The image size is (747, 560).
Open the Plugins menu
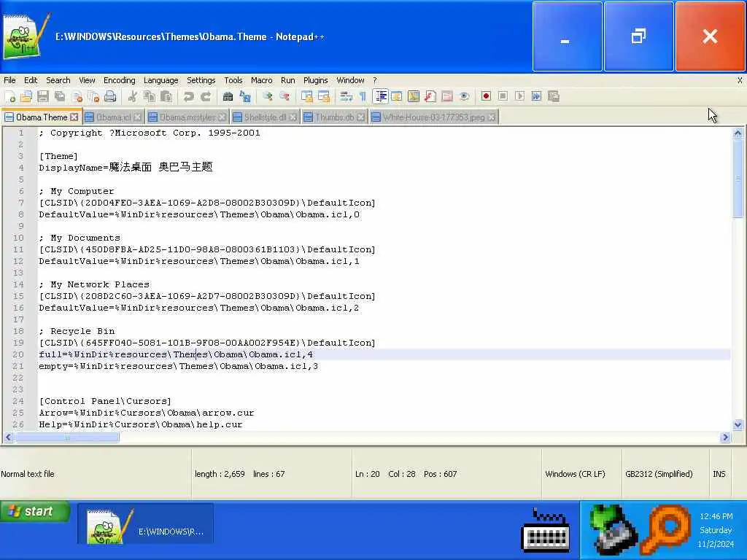point(316,80)
